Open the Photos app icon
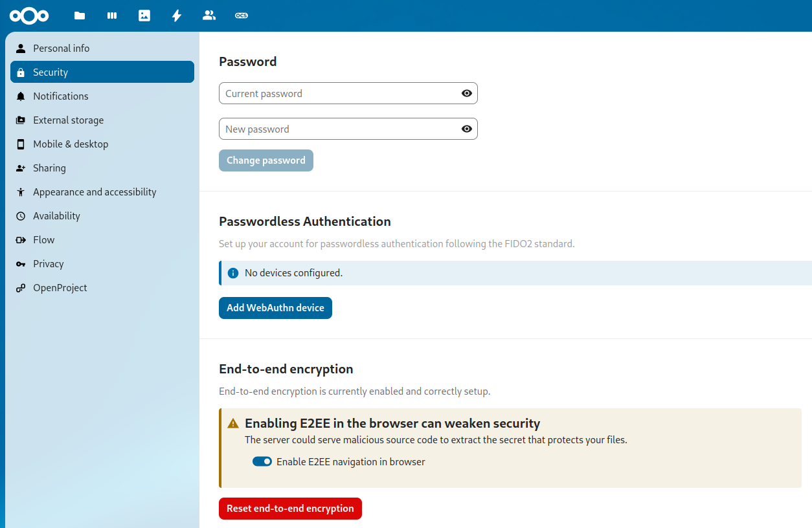812x528 pixels. [x=144, y=16]
